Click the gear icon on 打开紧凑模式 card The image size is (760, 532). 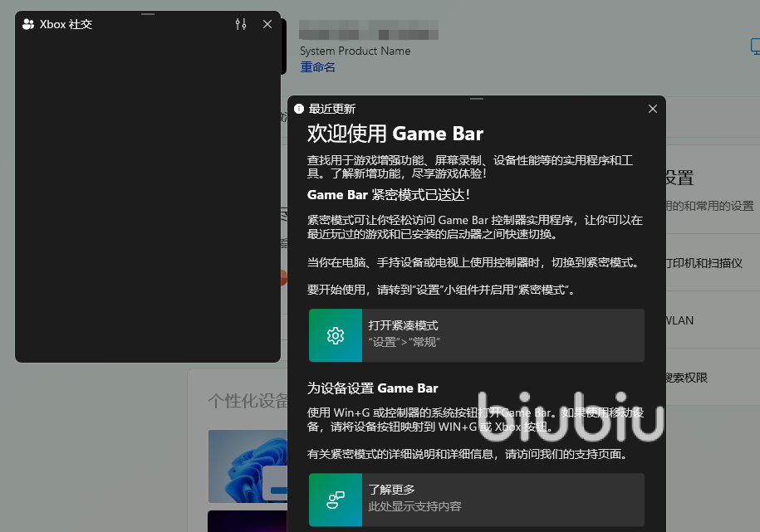click(336, 335)
